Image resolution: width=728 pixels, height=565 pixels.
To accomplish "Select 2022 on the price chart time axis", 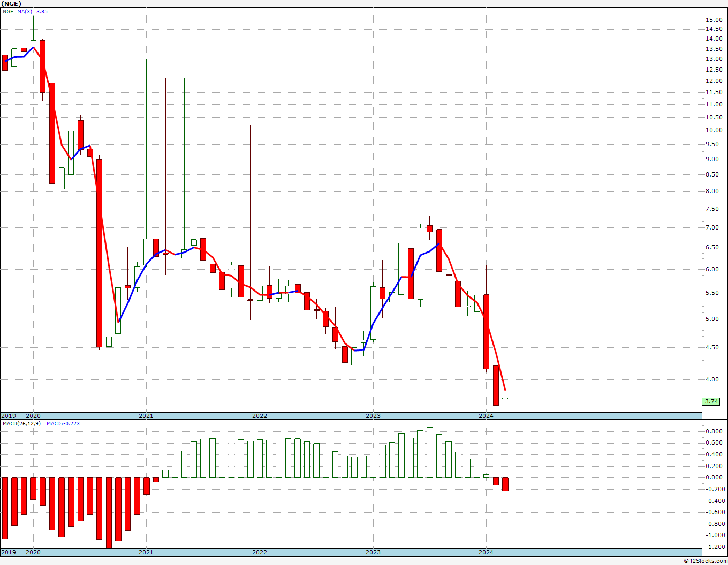I will coord(260,416).
